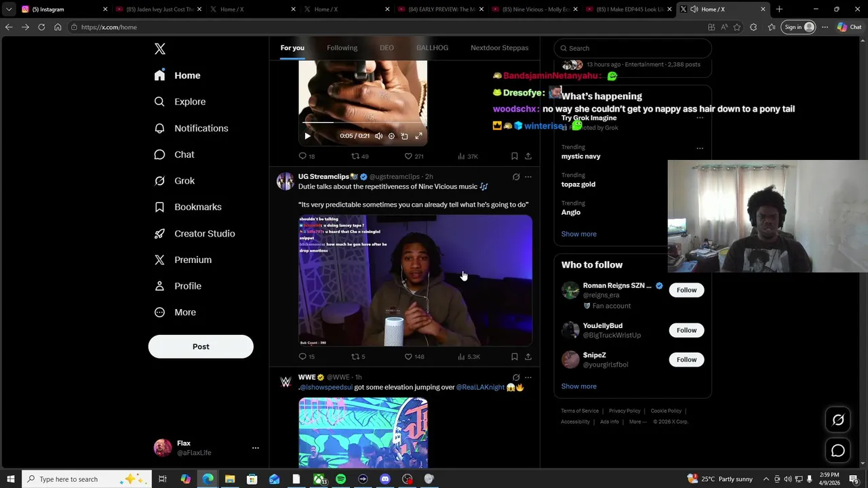Like the UG Streamclips post
The height and width of the screenshot is (488, 868).
pos(414,357)
